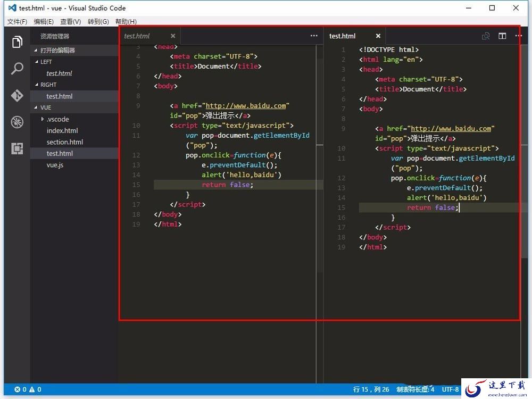Close the right test.html tab
Viewport: 532px width, 399px height.
378,36
